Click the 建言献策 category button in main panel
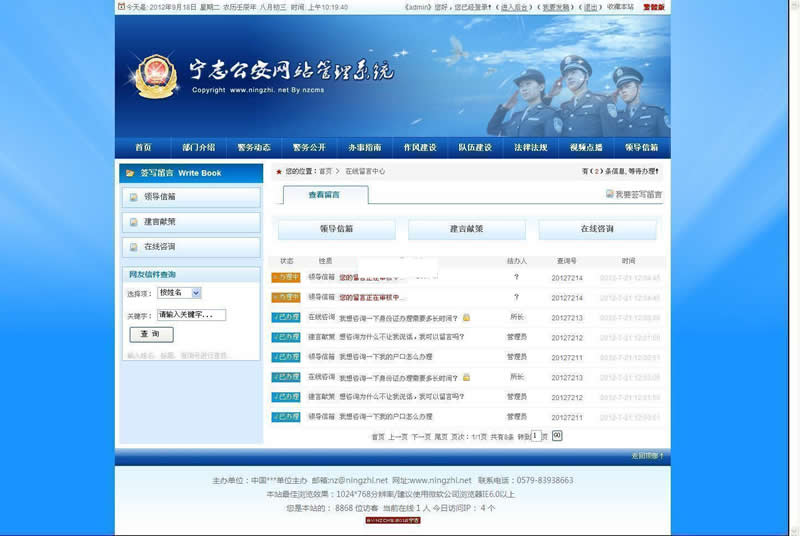Screen dimensions: 800x536 (x=466, y=229)
